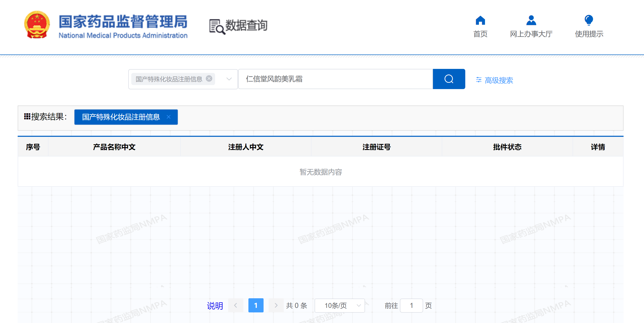
Task: Expand the database category dropdown arrow
Action: 229,79
